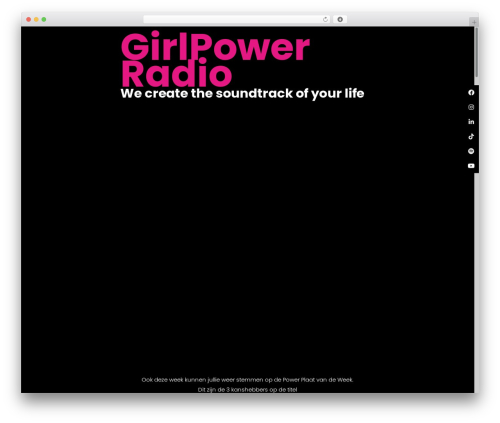This screenshot has height=423, width=500.
Task: Open the Facebook social icon
Action: (x=471, y=92)
